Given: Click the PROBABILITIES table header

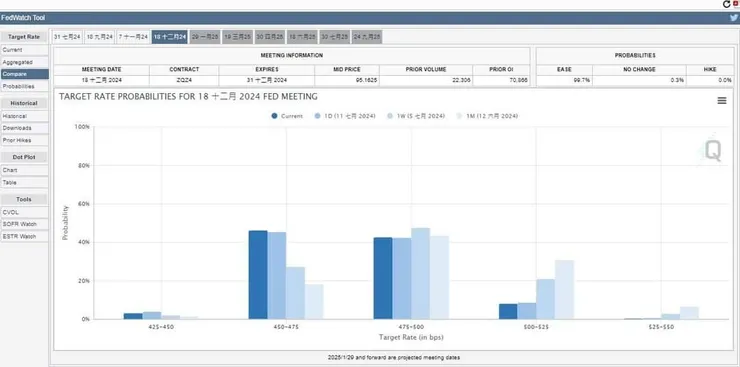Looking at the screenshot, I should point(635,56).
